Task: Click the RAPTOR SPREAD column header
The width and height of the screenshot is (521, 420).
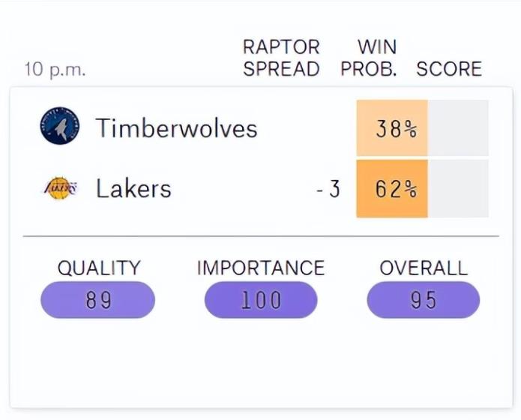Action: [281, 58]
